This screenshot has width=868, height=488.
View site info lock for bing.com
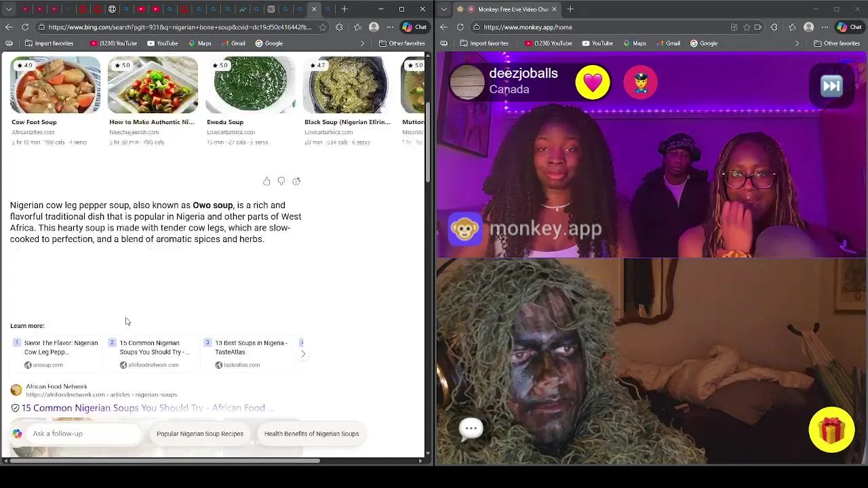tap(41, 27)
